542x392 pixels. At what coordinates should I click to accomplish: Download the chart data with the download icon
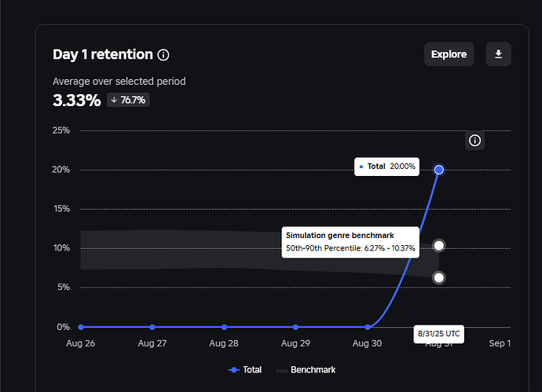pyautogui.click(x=498, y=54)
